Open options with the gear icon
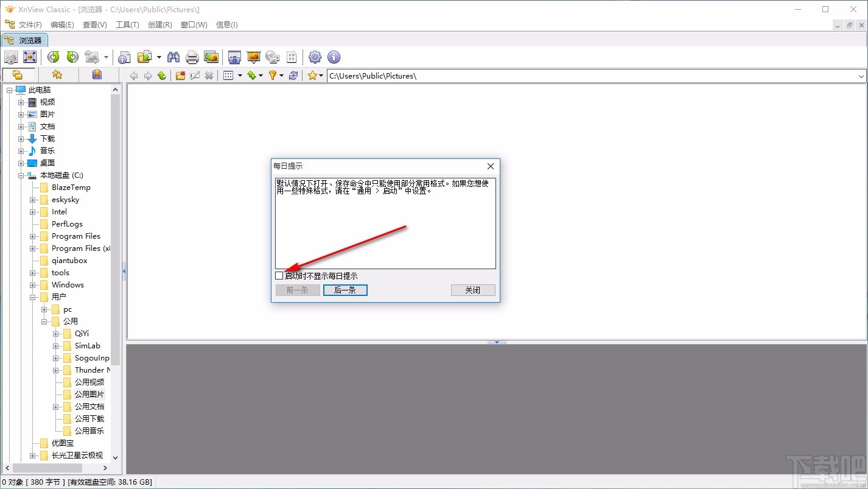The height and width of the screenshot is (489, 868). (315, 57)
